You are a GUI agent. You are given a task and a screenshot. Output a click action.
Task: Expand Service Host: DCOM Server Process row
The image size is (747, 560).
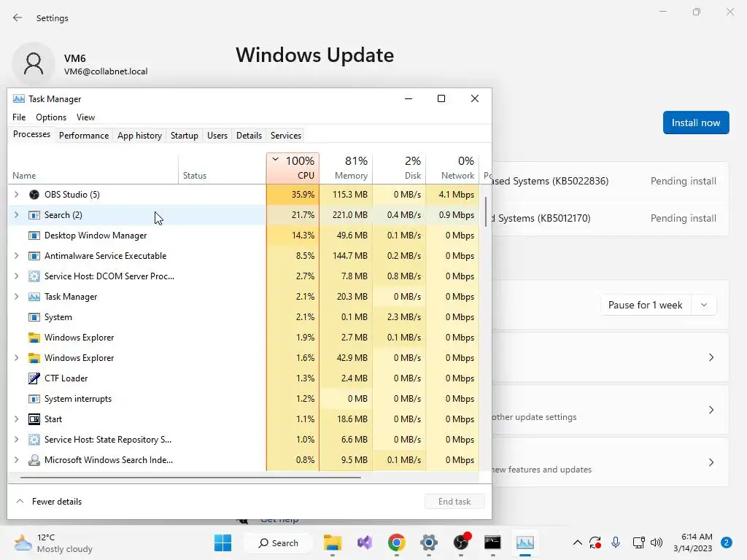[17, 276]
